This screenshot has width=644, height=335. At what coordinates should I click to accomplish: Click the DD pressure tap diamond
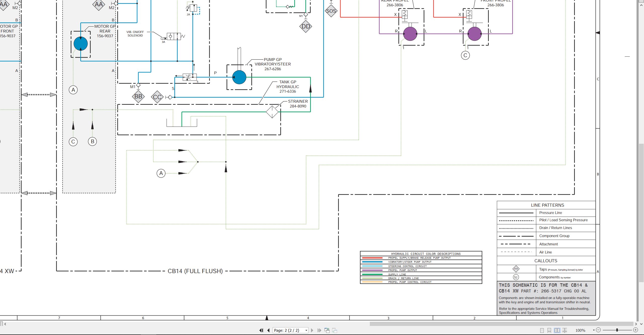(306, 26)
